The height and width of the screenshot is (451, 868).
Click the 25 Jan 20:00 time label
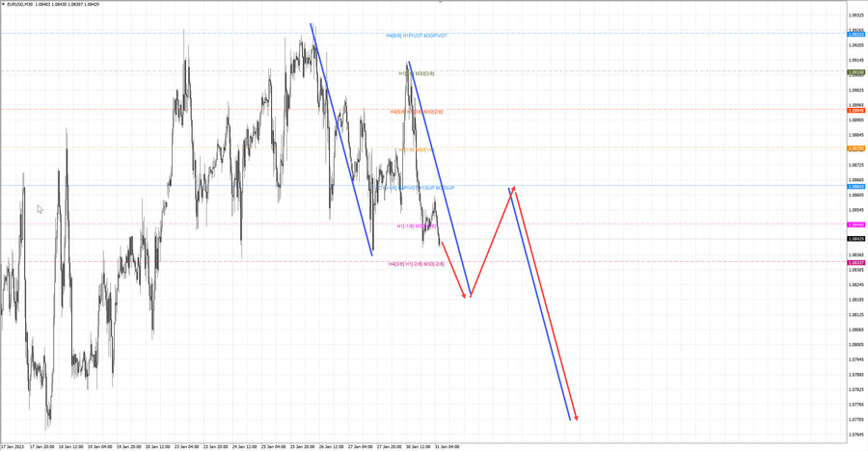point(302,446)
